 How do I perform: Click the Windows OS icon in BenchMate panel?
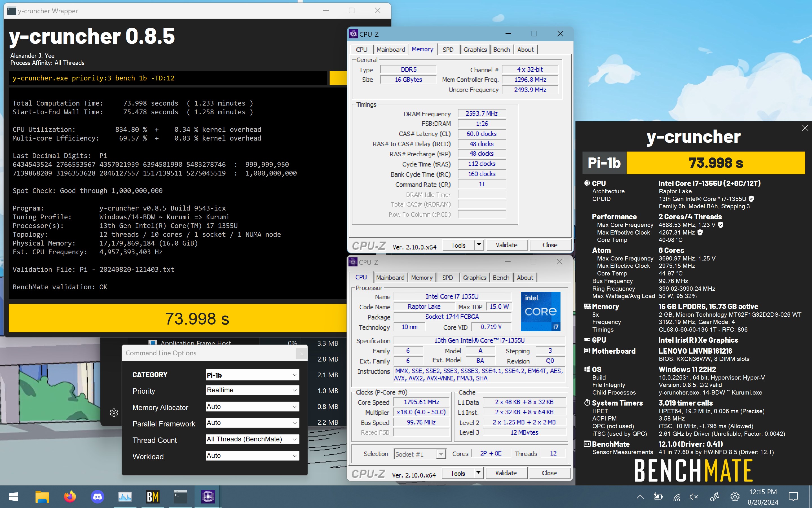(x=587, y=369)
